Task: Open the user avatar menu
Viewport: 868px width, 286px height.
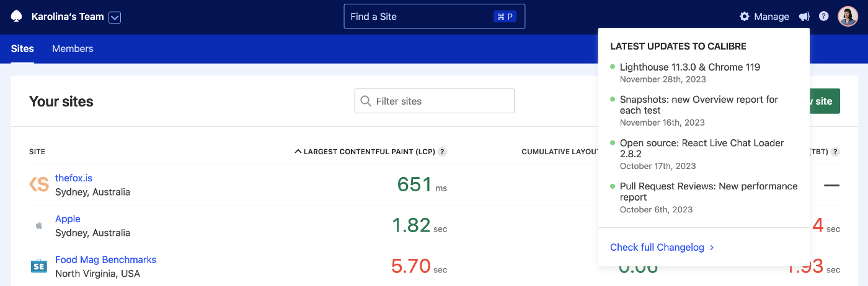Action: click(848, 17)
